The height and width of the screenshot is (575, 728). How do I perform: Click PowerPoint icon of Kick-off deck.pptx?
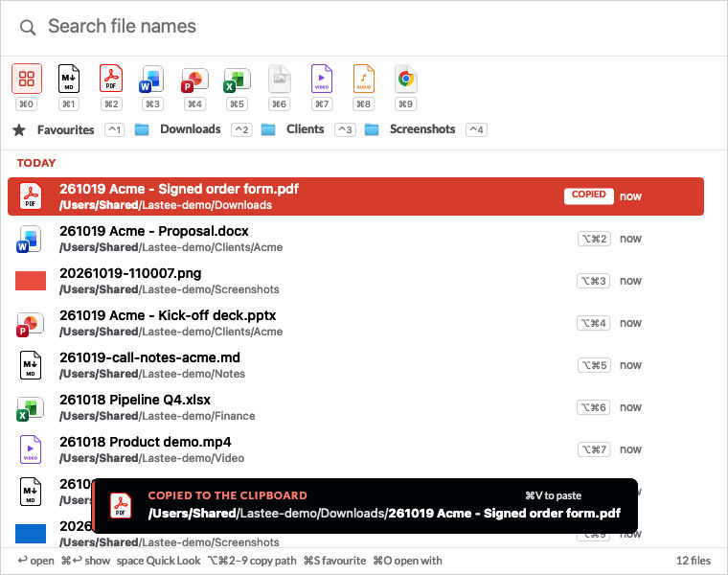pyautogui.click(x=30, y=324)
